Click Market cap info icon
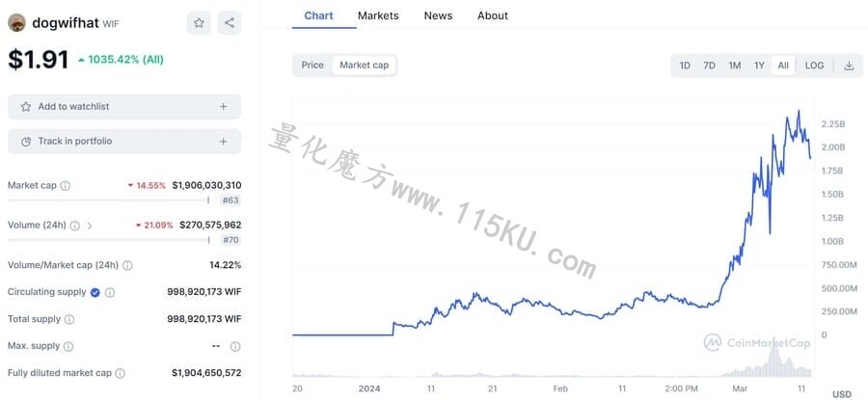Image resolution: width=868 pixels, height=400 pixels. coord(66,185)
